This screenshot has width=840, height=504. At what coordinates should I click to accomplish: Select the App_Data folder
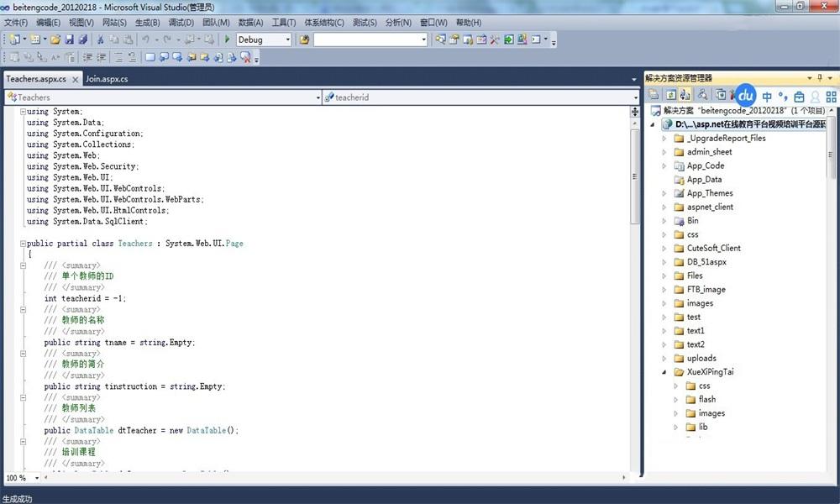click(704, 180)
